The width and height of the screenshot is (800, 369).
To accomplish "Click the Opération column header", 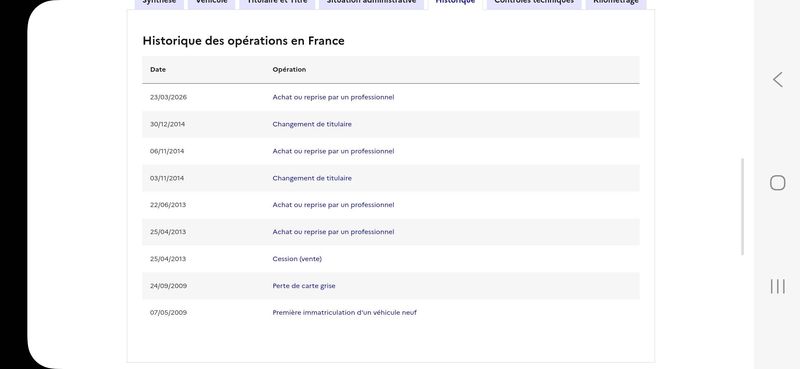I will [x=289, y=70].
